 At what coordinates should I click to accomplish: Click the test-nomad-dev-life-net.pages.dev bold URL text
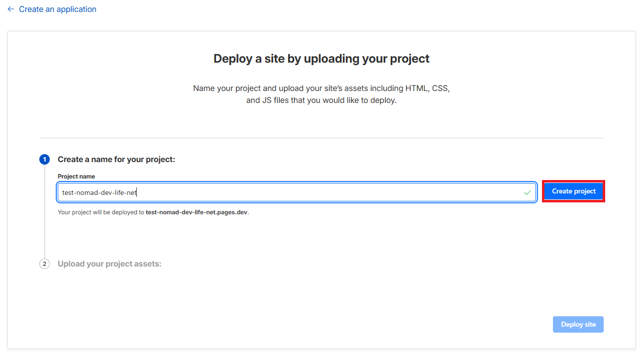tap(196, 212)
